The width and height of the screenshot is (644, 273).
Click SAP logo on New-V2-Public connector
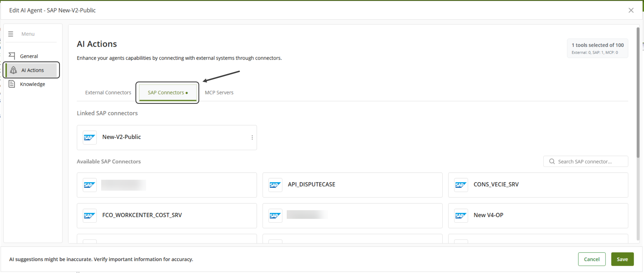pos(89,138)
